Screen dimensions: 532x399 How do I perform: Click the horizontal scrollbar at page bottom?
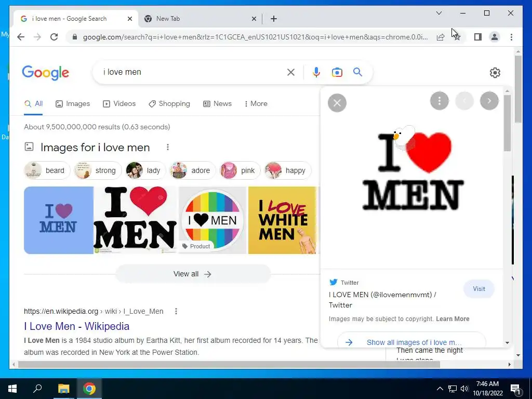click(229, 365)
